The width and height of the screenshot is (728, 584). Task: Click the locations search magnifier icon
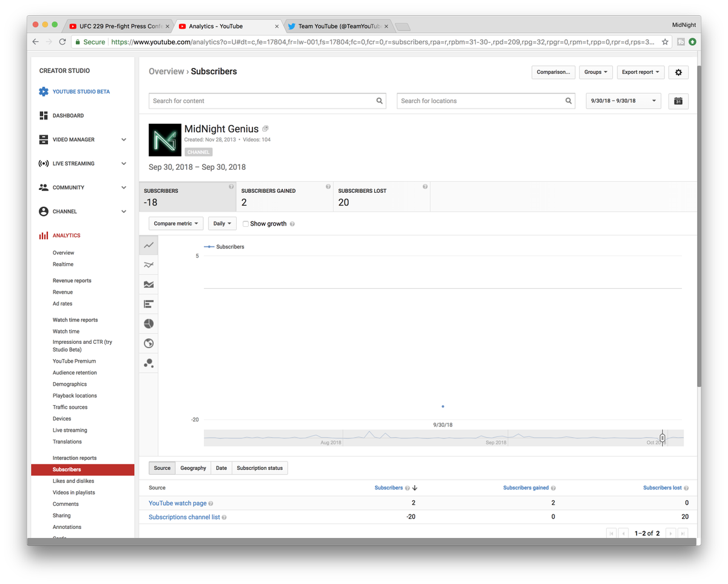pos(569,101)
